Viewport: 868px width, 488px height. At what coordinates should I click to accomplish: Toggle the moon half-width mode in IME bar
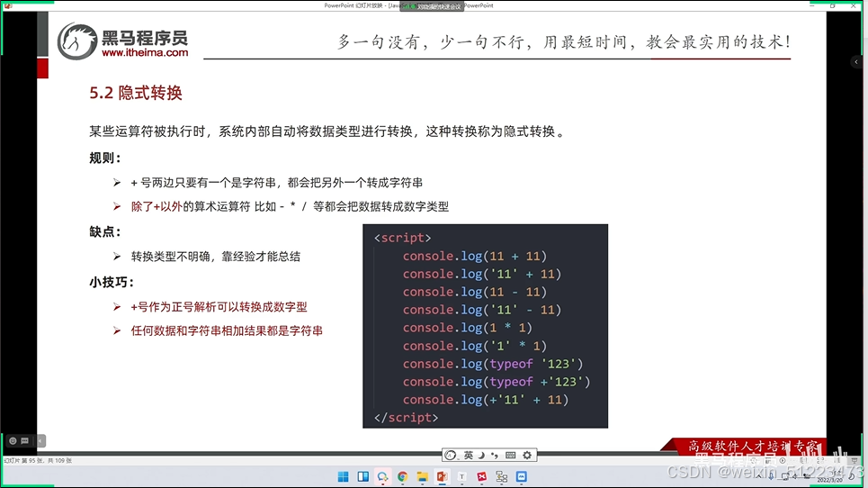[481, 456]
